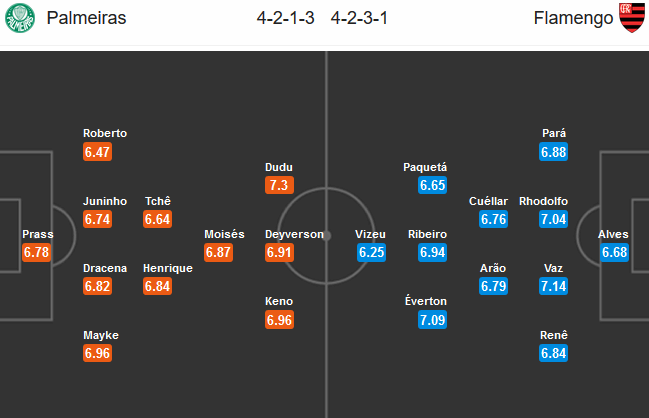This screenshot has height=418, width=649.
Task: Click Renê's 6.84 rating badge
Action: point(553,353)
